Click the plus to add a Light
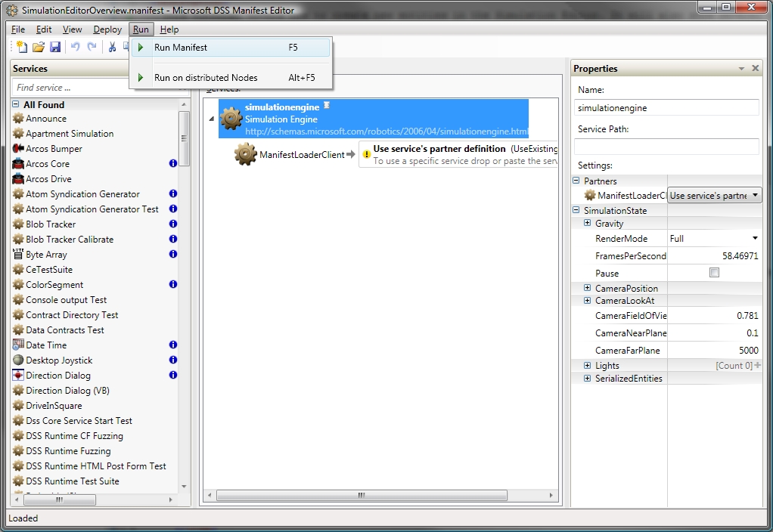Viewport: 773px width, 532px height. pyautogui.click(x=758, y=365)
